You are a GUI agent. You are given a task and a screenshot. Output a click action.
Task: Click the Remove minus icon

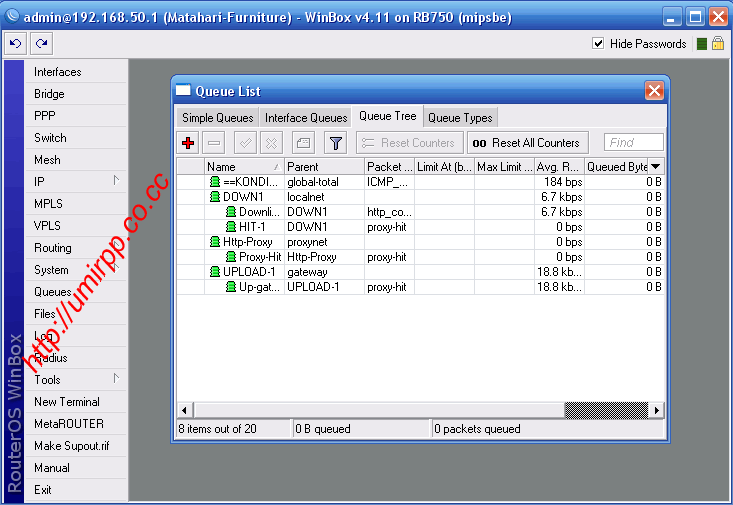[214, 143]
